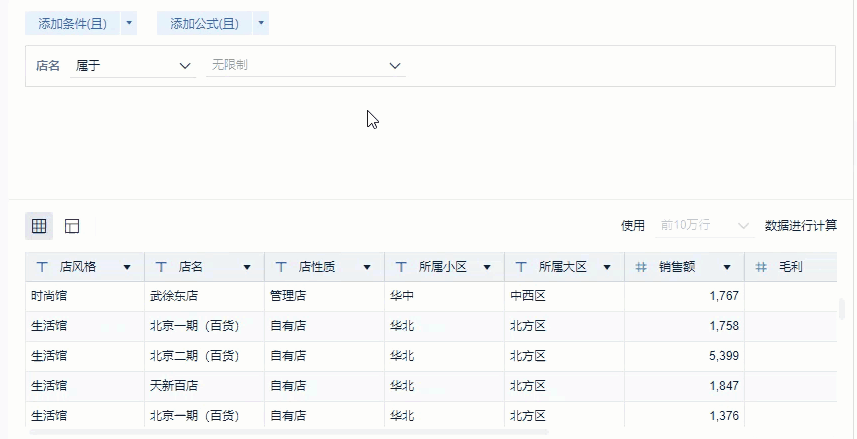
Task: Click the 添加公式(且) button
Action: click(x=204, y=22)
